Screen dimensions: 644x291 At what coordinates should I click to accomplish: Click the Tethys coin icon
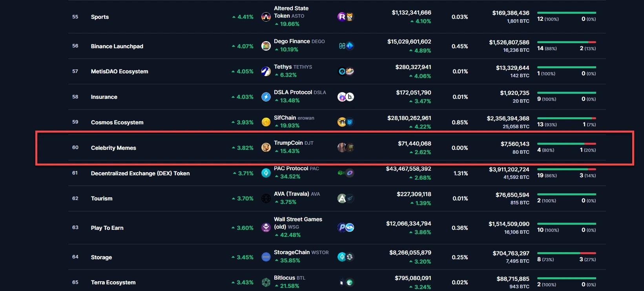coord(266,71)
